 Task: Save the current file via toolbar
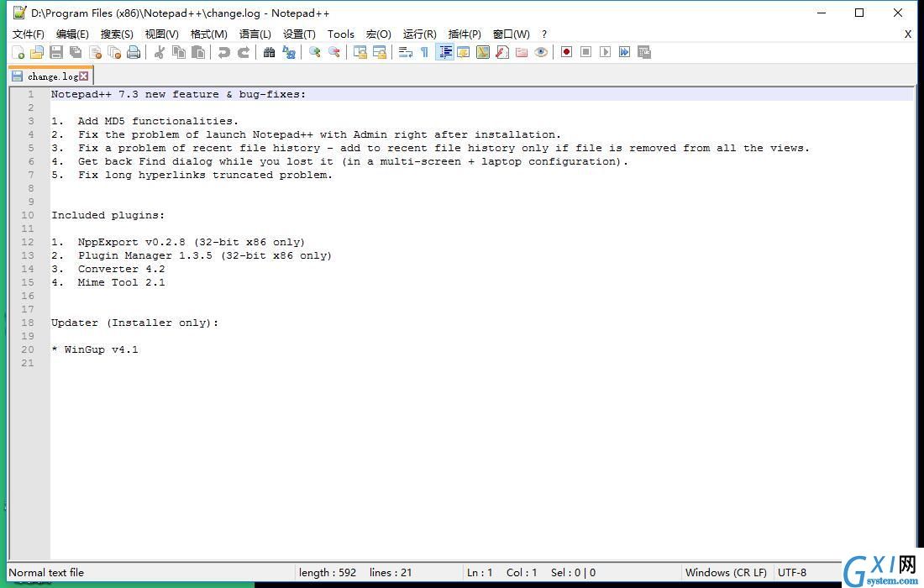56,52
